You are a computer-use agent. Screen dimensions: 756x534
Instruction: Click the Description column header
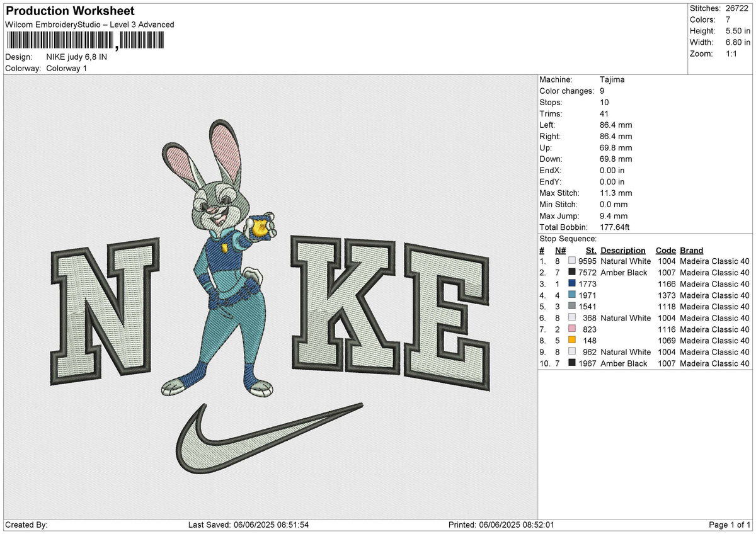(x=623, y=251)
